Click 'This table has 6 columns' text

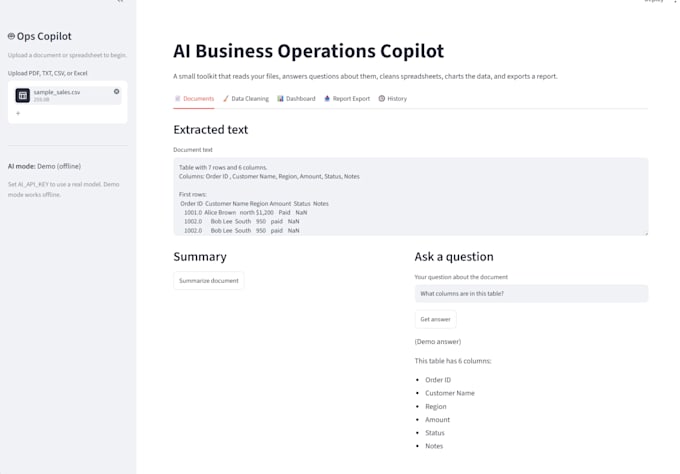point(453,361)
